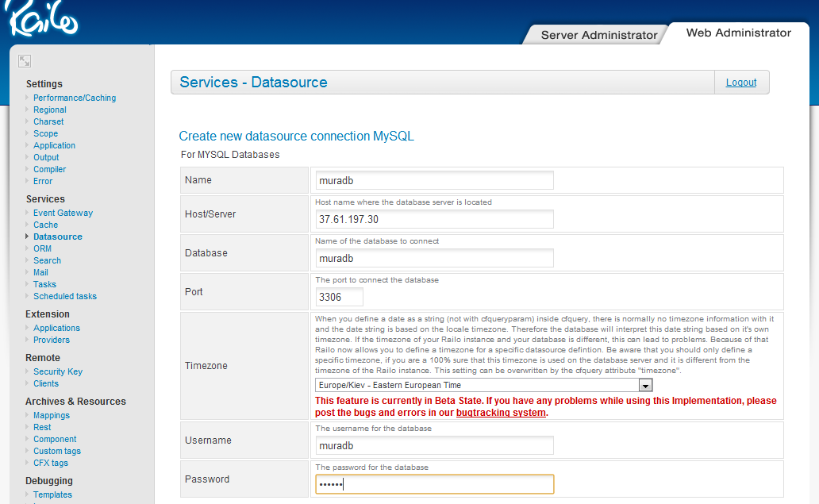Switch to Web Administrator tab
The image size is (819, 504).
(x=738, y=33)
